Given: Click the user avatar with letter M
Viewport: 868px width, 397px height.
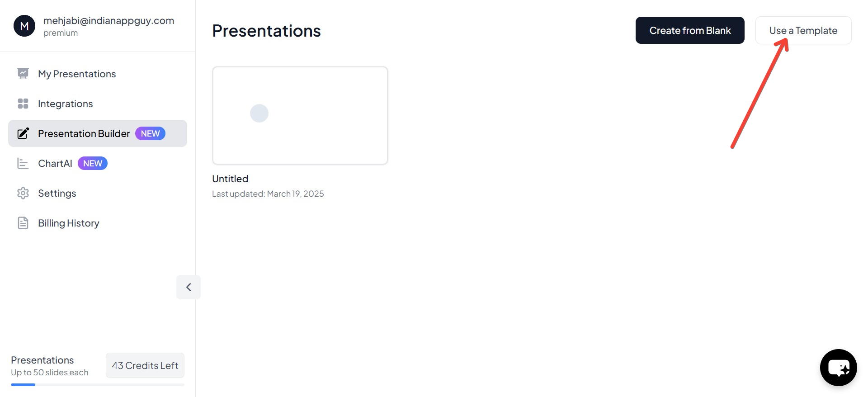Looking at the screenshot, I should (x=24, y=26).
